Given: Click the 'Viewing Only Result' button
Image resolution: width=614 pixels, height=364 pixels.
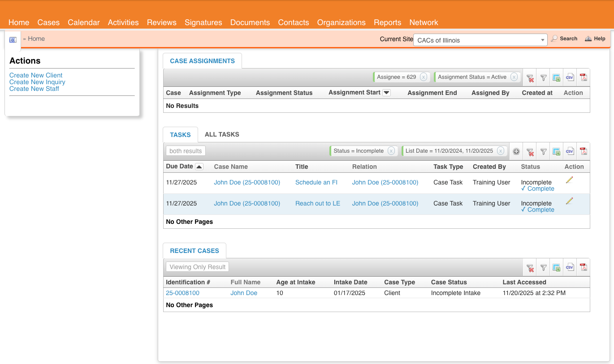Looking at the screenshot, I should (x=197, y=267).
